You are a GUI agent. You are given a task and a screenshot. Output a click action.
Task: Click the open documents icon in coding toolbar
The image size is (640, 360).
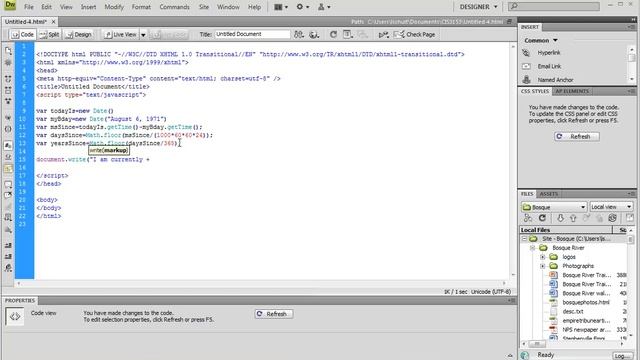pos(8,51)
